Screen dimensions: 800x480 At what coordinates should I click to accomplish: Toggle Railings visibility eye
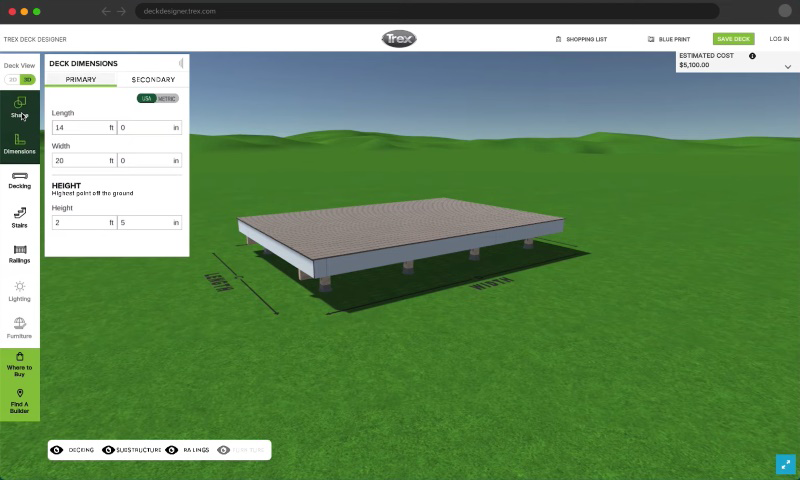[172, 450]
